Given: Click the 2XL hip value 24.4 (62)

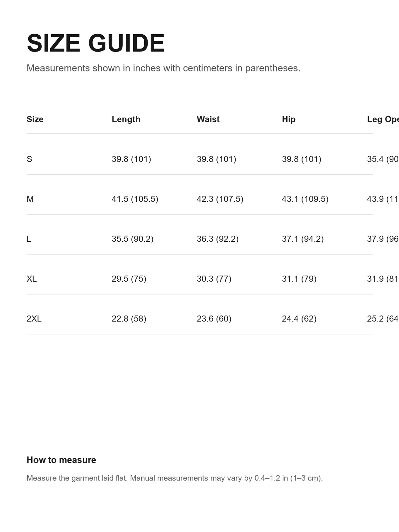Looking at the screenshot, I should (x=299, y=319).
